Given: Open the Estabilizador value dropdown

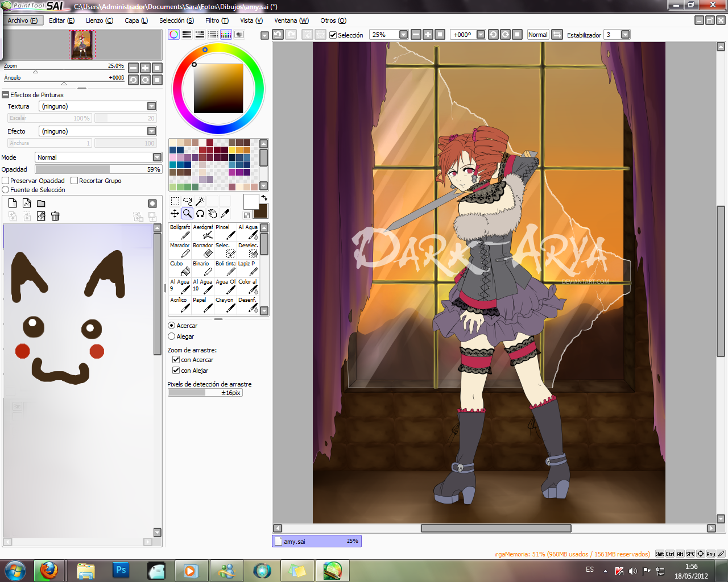Looking at the screenshot, I should pyautogui.click(x=625, y=35).
